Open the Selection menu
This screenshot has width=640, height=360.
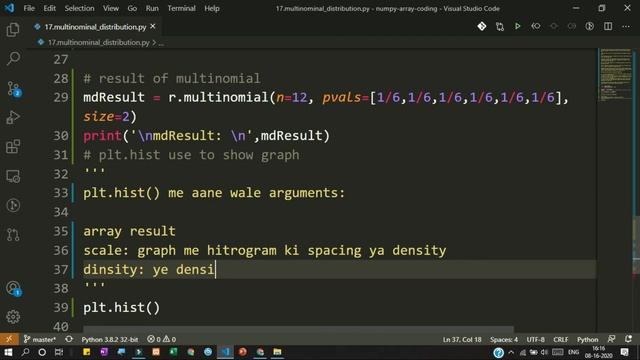pos(79,8)
